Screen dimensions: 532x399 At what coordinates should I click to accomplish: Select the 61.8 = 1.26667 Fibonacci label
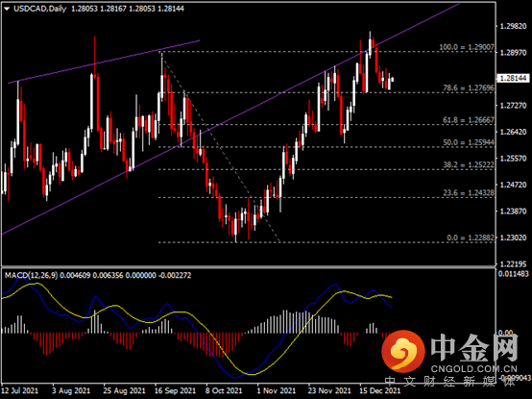click(469, 120)
